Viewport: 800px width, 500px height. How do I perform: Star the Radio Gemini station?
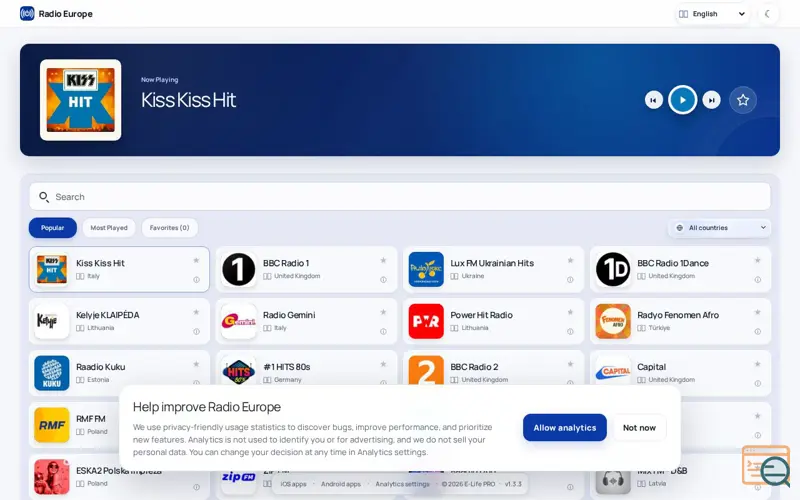click(x=383, y=312)
